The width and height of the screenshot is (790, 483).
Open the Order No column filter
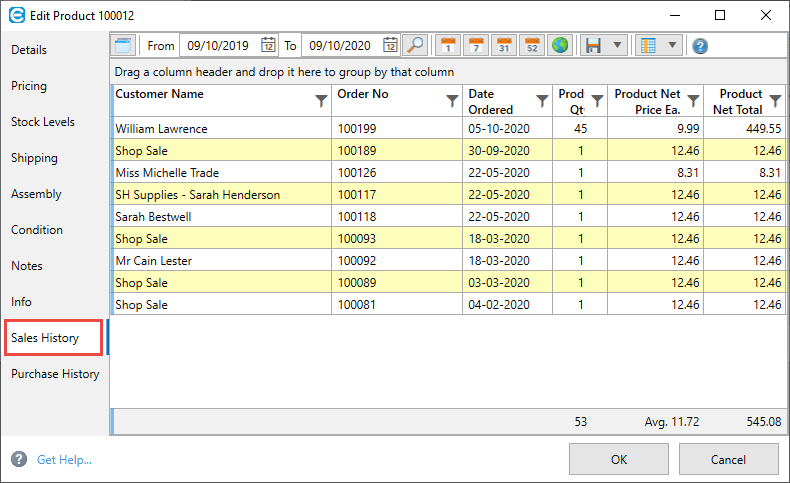pyautogui.click(x=451, y=101)
